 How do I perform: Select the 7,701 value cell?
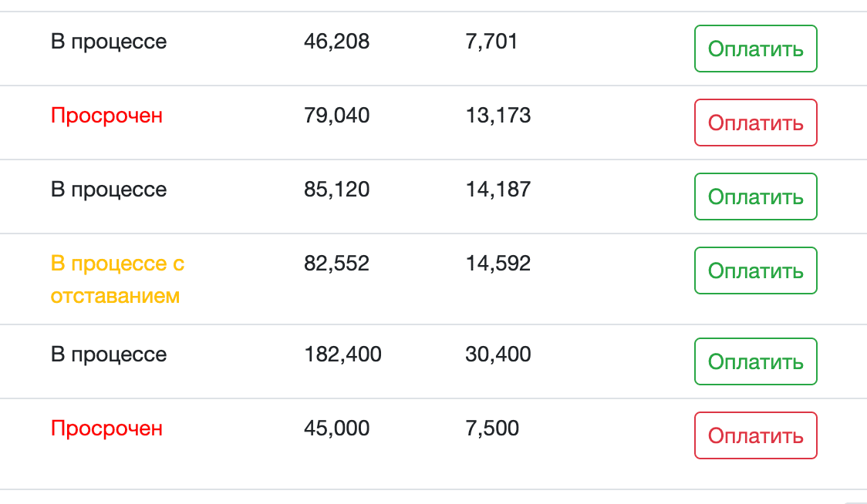(x=491, y=42)
